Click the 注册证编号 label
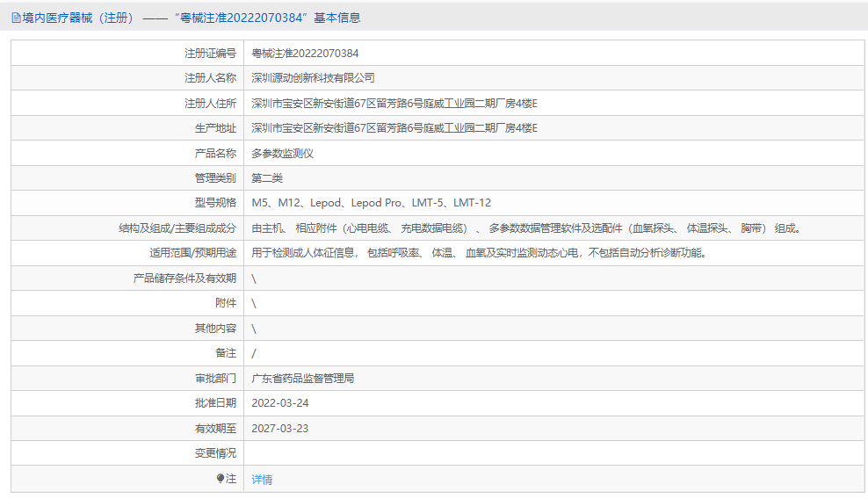 click(x=210, y=54)
